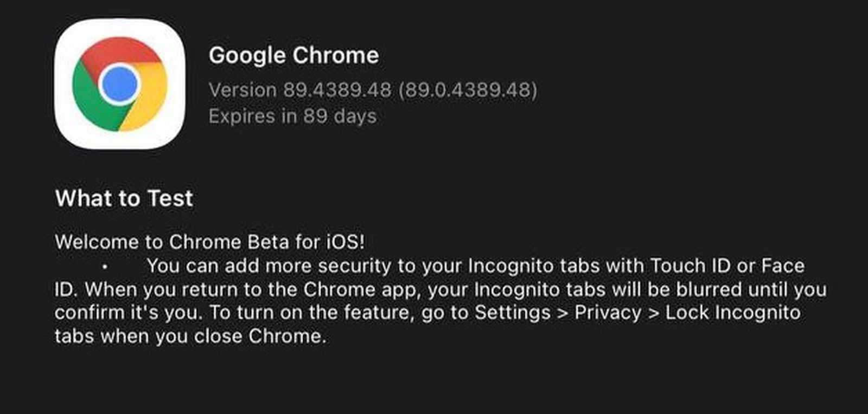This screenshot has width=868, height=414.
Task: Click the 'Expires in 89 days' label
Action: coord(292,116)
